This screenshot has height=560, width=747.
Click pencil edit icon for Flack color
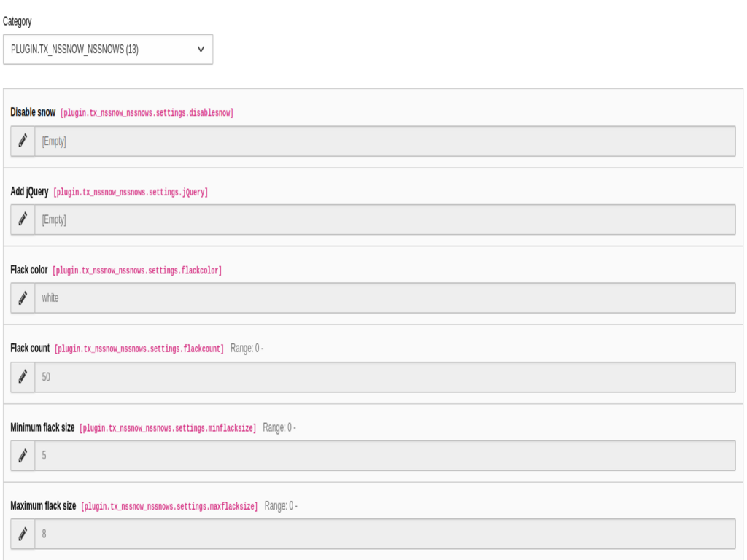click(x=23, y=298)
